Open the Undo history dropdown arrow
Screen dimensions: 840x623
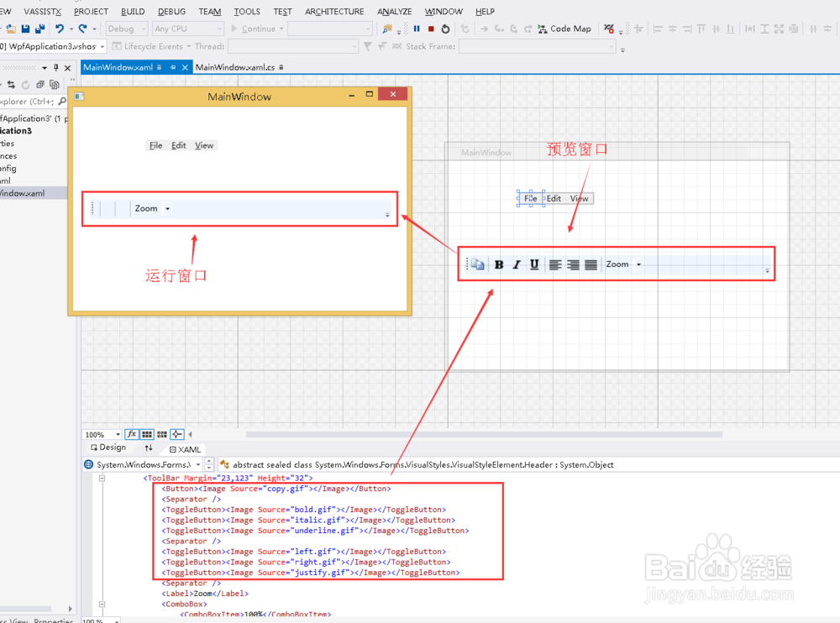tap(71, 29)
